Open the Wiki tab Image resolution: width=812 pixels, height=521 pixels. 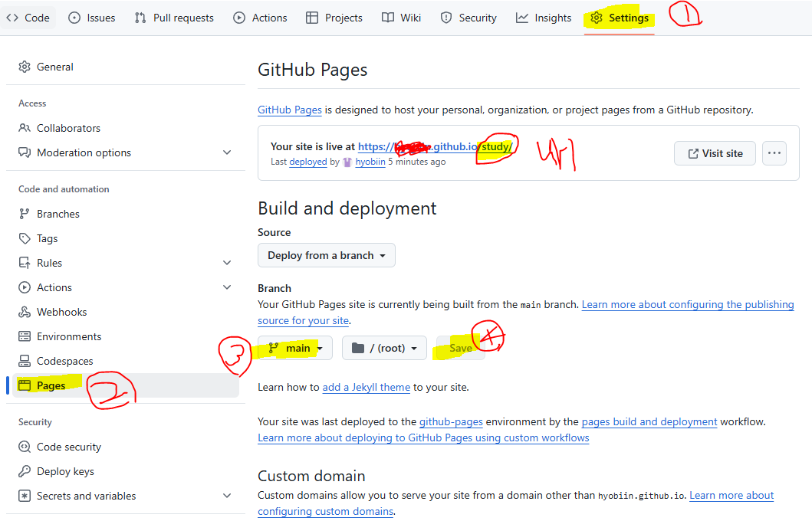pos(401,18)
